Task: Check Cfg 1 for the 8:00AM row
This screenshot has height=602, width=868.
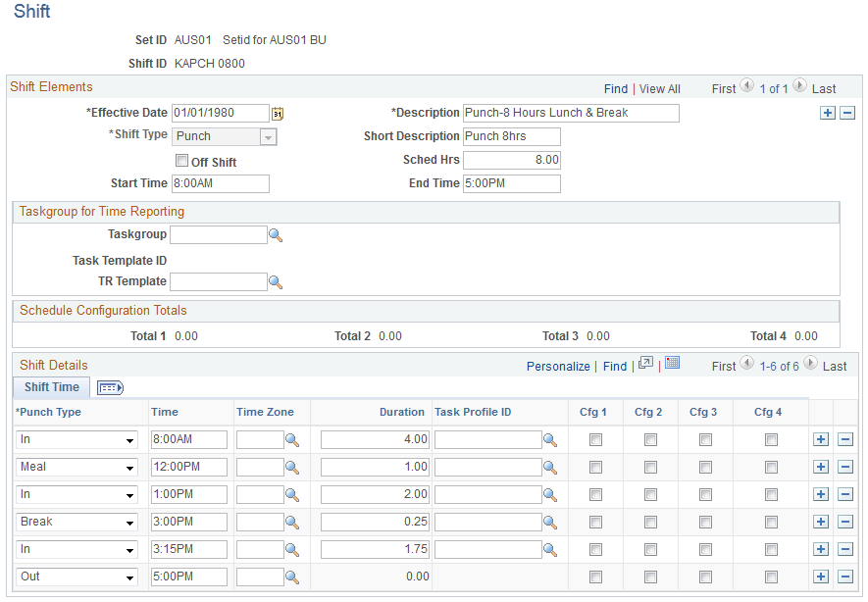Action: pyautogui.click(x=595, y=440)
